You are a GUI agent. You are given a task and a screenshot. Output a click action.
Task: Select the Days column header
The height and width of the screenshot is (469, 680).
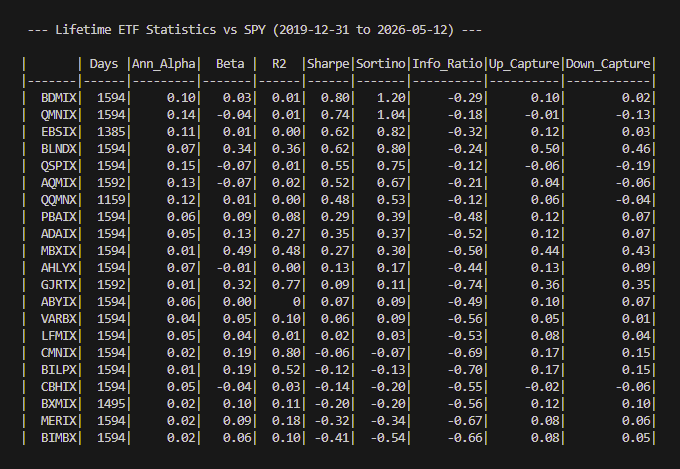click(x=104, y=64)
